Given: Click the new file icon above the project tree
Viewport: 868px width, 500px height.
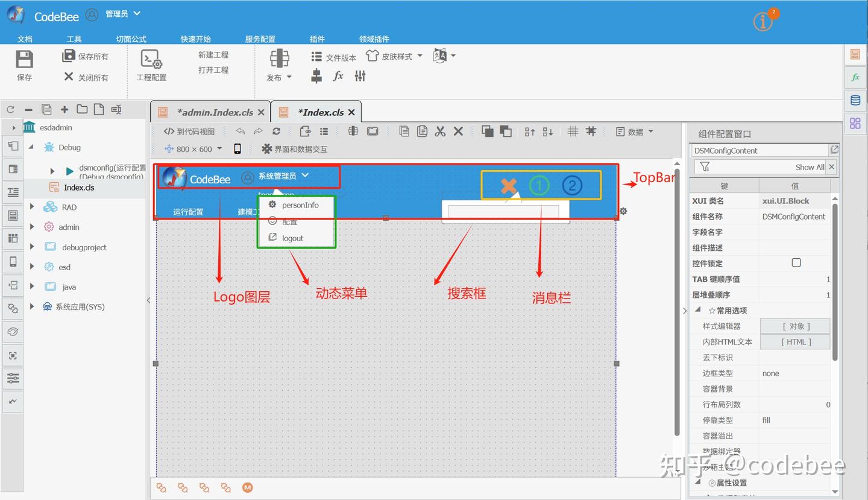Looking at the screenshot, I should click(x=99, y=110).
